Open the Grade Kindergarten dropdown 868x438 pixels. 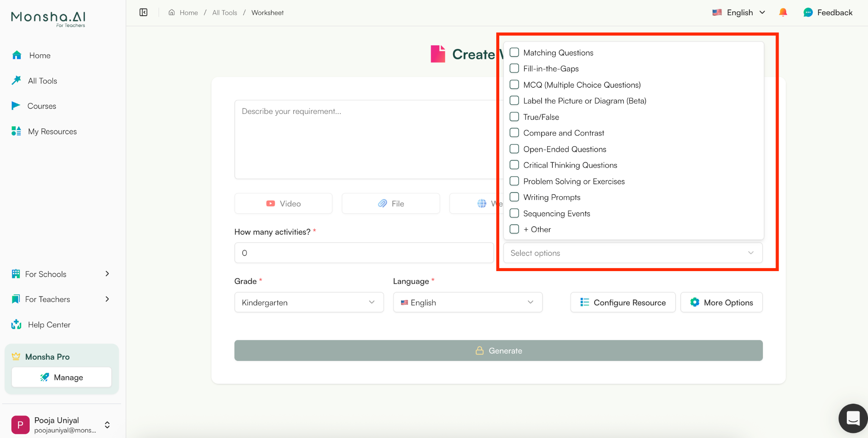[309, 302]
